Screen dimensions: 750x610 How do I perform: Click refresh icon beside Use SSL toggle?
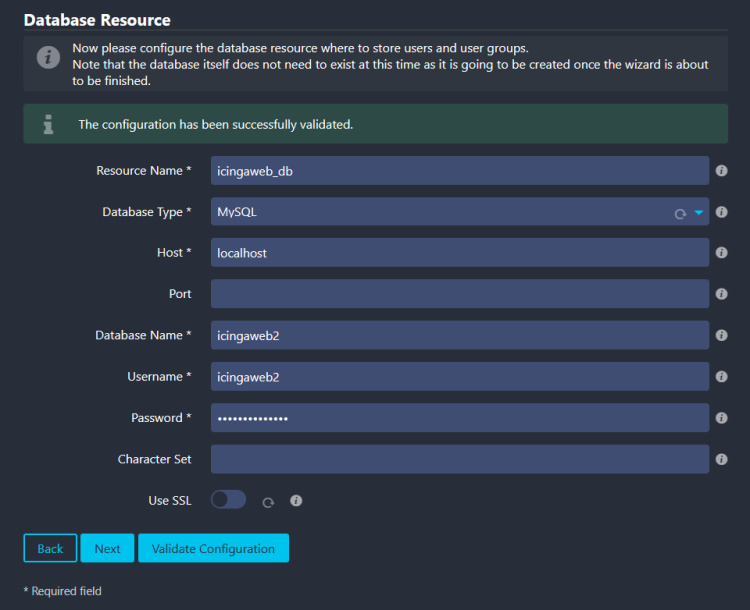pyautogui.click(x=268, y=502)
